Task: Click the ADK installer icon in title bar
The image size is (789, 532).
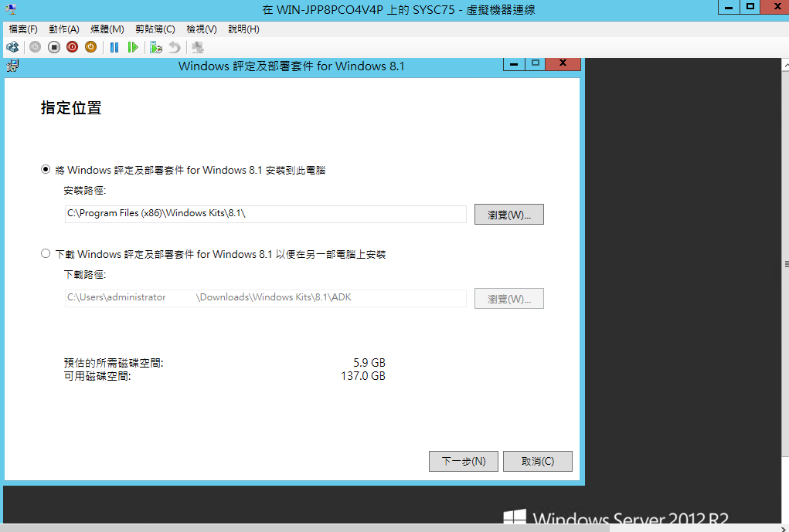Action: [x=12, y=66]
